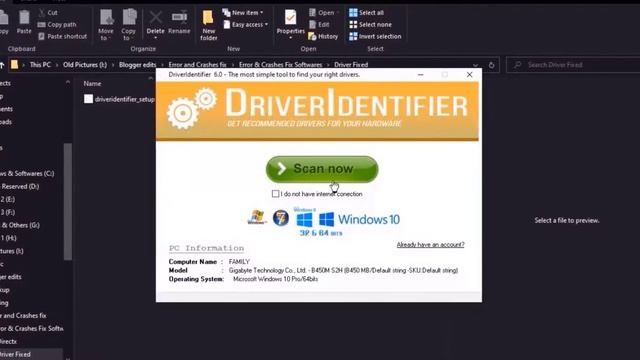Click the Up arrow navigation button
The height and width of the screenshot is (360, 640).
point(2,64)
